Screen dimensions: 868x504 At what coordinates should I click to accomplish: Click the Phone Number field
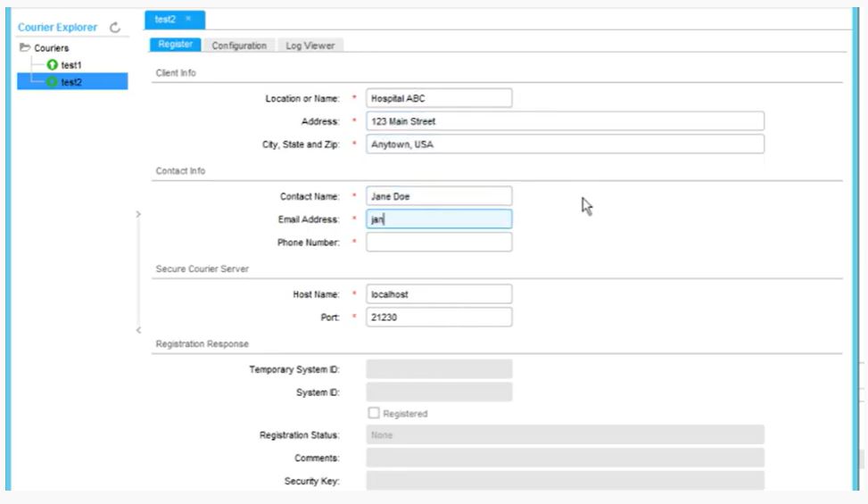(439, 243)
